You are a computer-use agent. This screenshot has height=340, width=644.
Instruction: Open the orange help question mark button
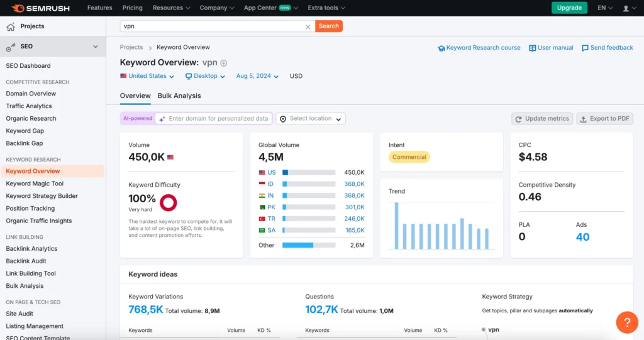coord(626,322)
